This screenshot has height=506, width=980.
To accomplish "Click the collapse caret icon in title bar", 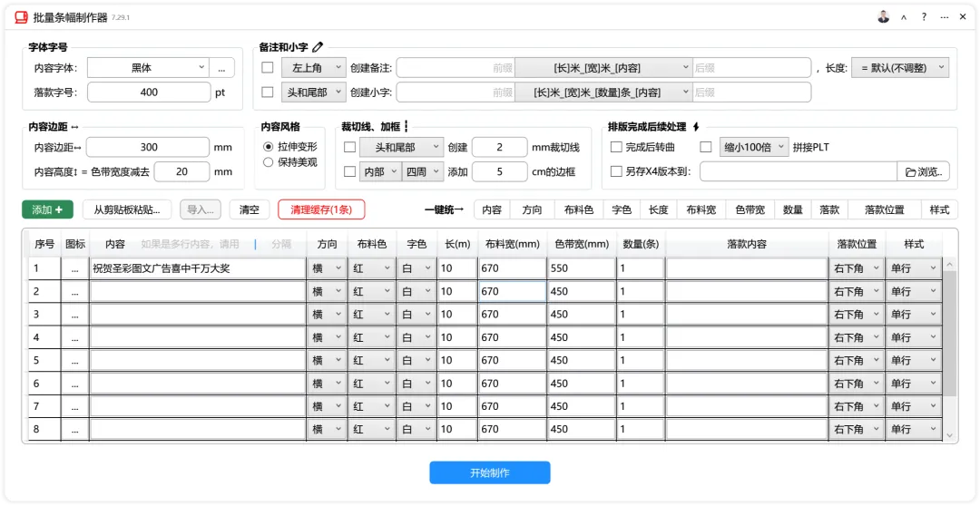I will 904,17.
